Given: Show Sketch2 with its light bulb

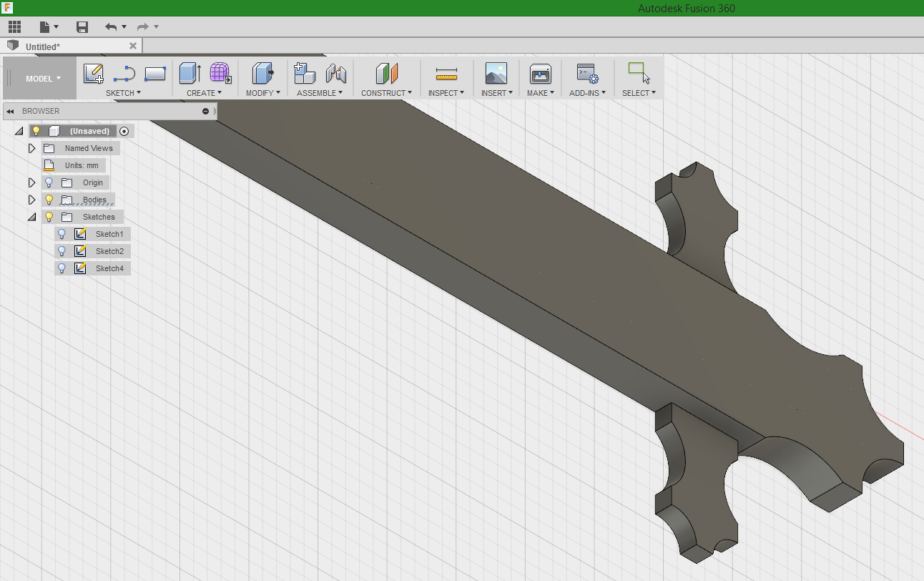Looking at the screenshot, I should pyautogui.click(x=62, y=251).
